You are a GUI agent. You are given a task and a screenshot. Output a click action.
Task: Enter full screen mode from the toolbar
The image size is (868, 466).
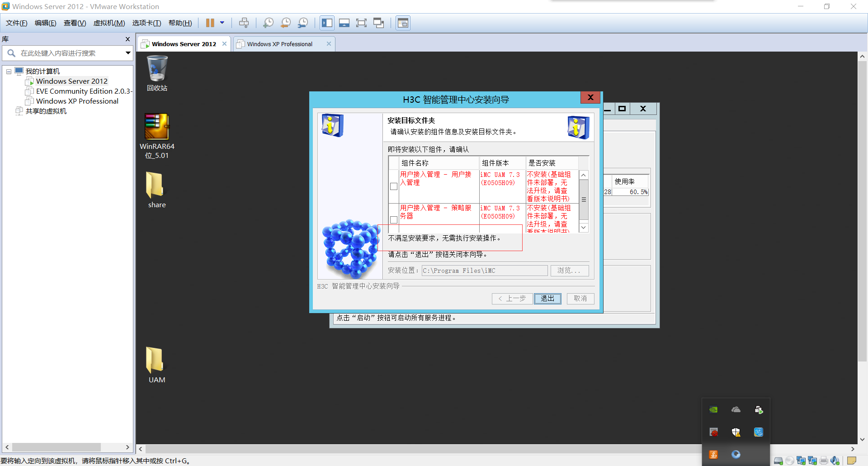[362, 23]
